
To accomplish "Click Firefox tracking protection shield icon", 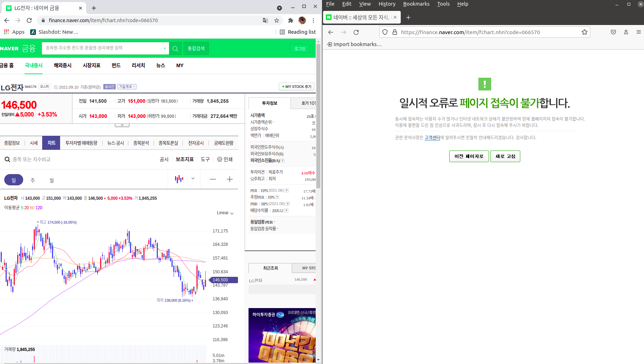I will point(385,32).
